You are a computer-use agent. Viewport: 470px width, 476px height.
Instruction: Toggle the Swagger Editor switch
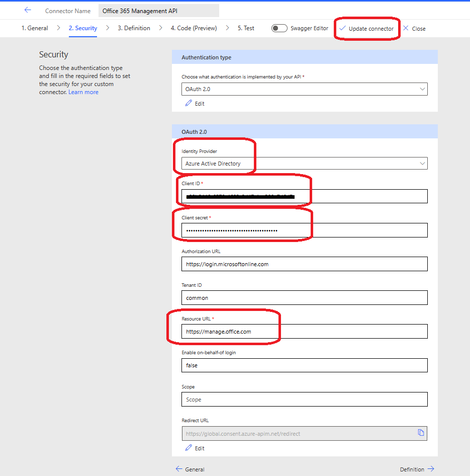tap(279, 28)
